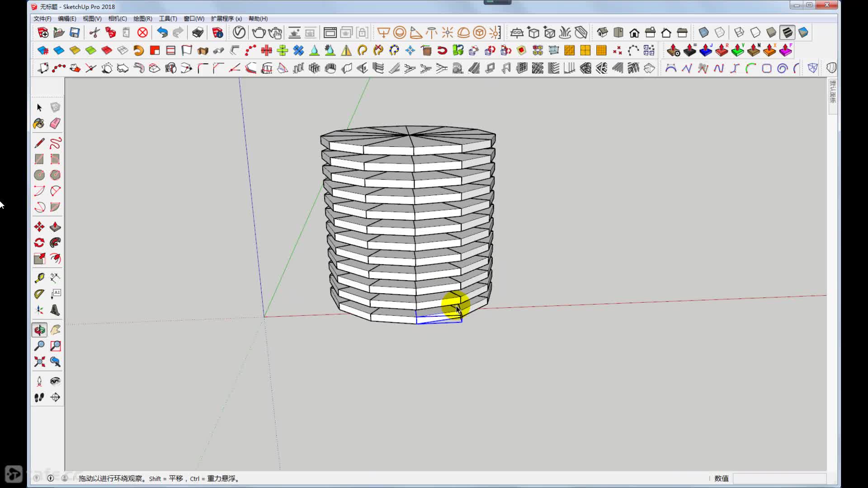
Task: Choose the Freehand drawing tool
Action: [x=55, y=143]
